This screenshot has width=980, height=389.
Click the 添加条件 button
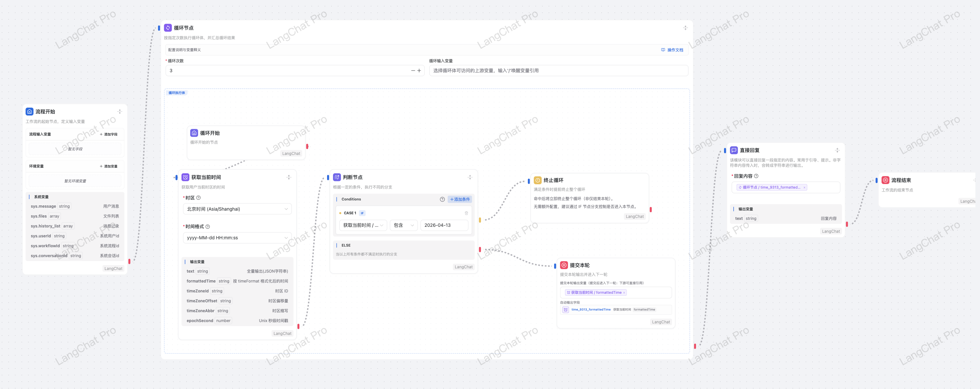[460, 199]
